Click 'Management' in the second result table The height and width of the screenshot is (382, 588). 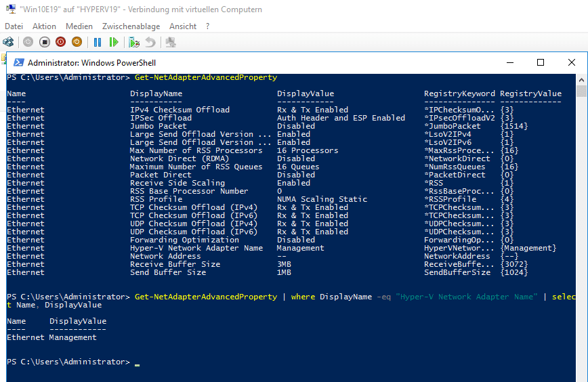(72, 337)
